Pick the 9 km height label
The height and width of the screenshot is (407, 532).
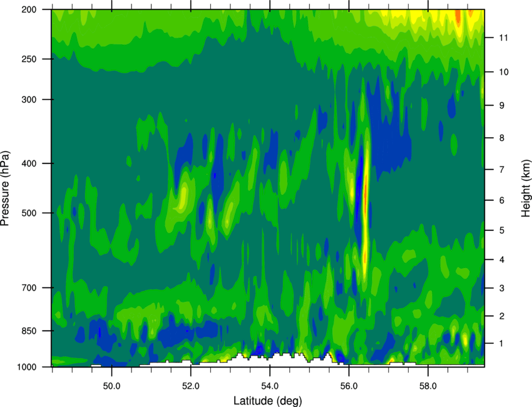501,105
